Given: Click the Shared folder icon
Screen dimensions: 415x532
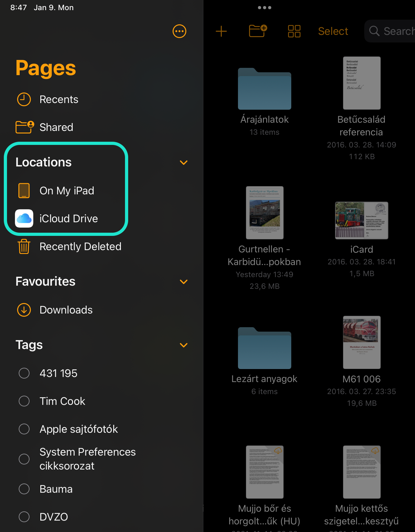Looking at the screenshot, I should (x=25, y=127).
